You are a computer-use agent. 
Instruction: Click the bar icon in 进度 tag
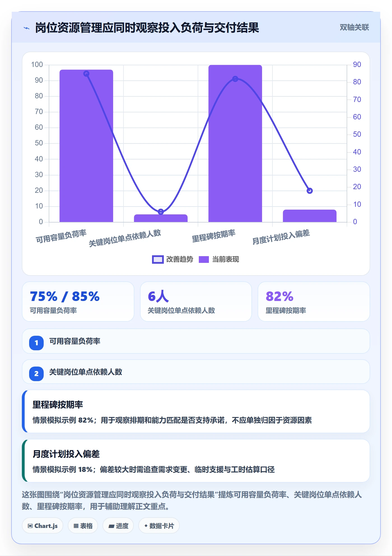tap(111, 526)
